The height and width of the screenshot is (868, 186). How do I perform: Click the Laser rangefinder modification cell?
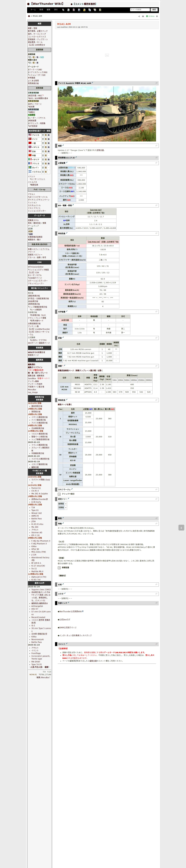pyautogui.click(x=73, y=480)
